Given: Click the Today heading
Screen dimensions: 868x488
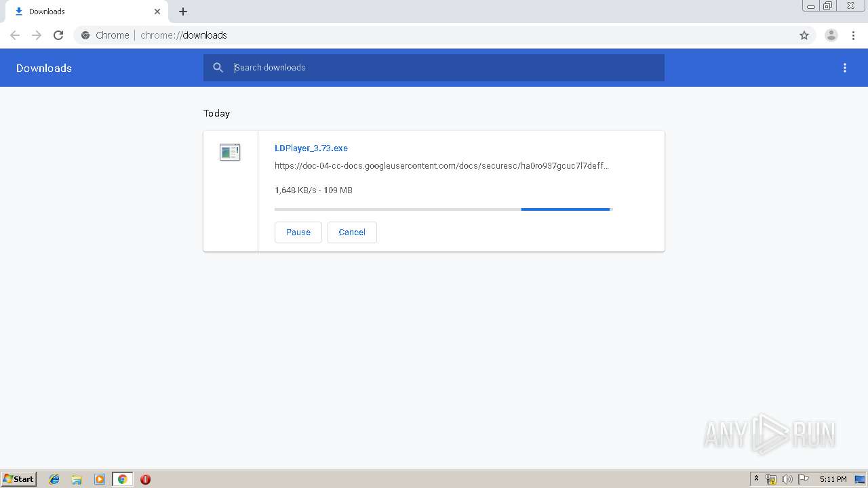Looking at the screenshot, I should point(216,113).
